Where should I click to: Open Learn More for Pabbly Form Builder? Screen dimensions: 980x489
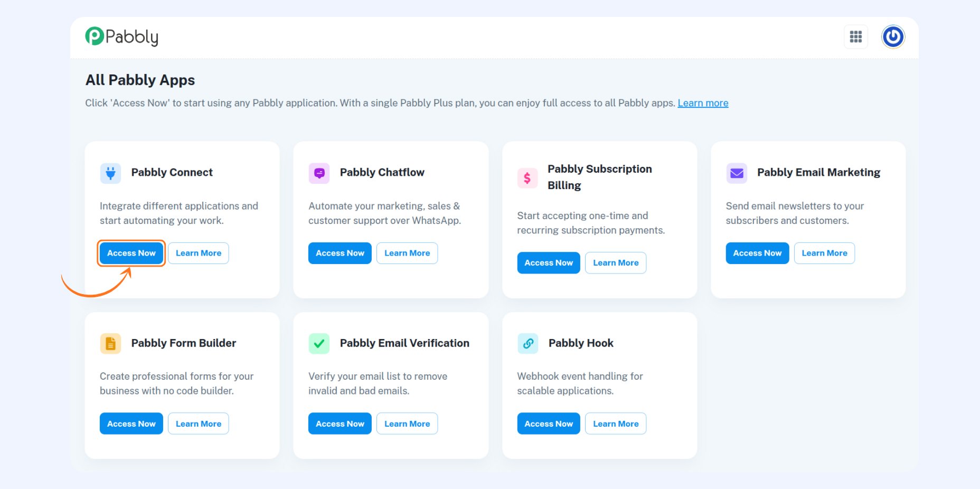pyautogui.click(x=198, y=423)
